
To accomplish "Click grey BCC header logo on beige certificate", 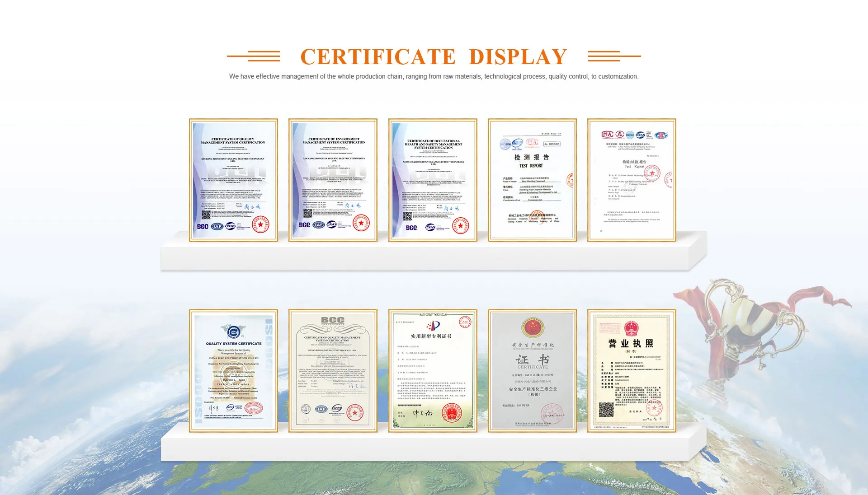I will 333,320.
